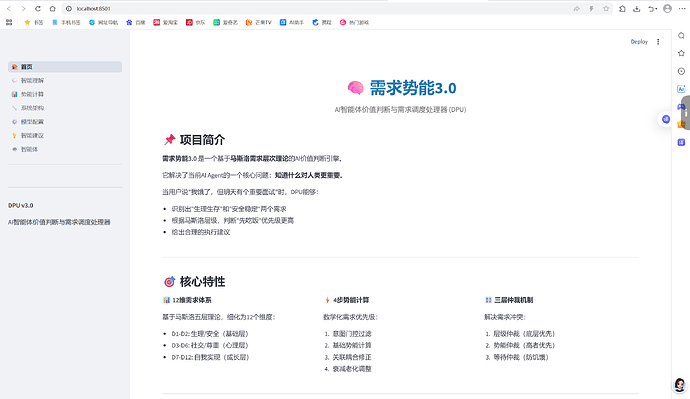
Task: Open the 爱淘宝 bookmark
Action: click(x=165, y=22)
